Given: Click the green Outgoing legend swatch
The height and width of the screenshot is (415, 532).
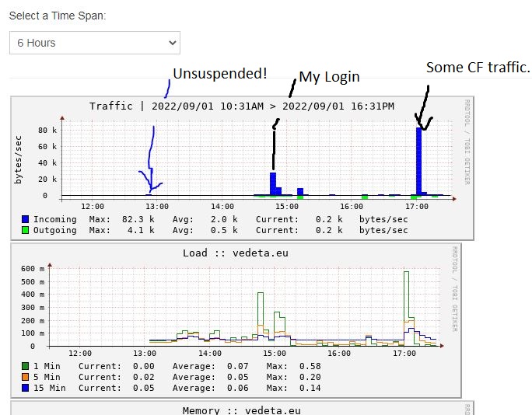Looking at the screenshot, I should tap(25, 230).
